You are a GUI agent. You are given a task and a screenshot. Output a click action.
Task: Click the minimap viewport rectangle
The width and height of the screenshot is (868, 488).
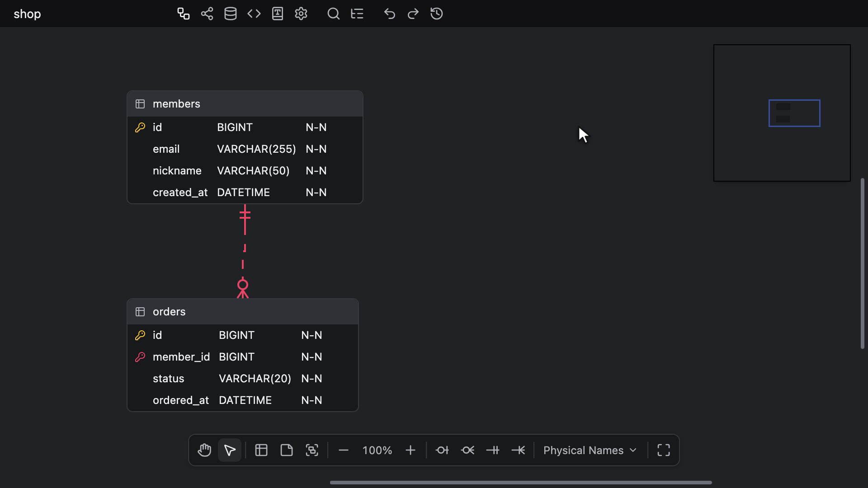pos(794,113)
